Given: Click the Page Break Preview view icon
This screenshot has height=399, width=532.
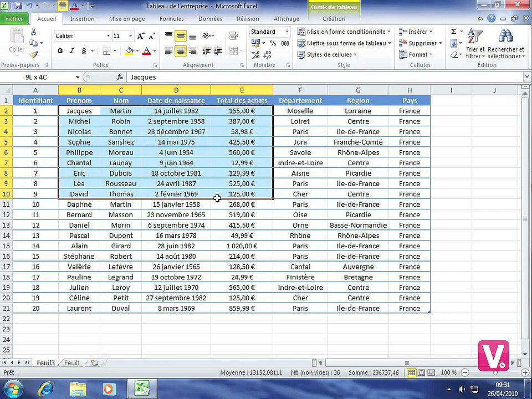Looking at the screenshot, I should pos(431,372).
